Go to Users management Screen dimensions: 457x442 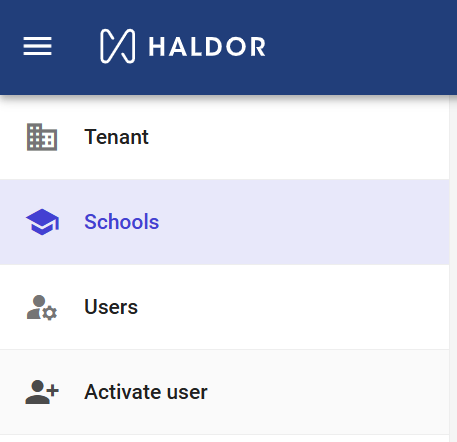[x=224, y=307]
